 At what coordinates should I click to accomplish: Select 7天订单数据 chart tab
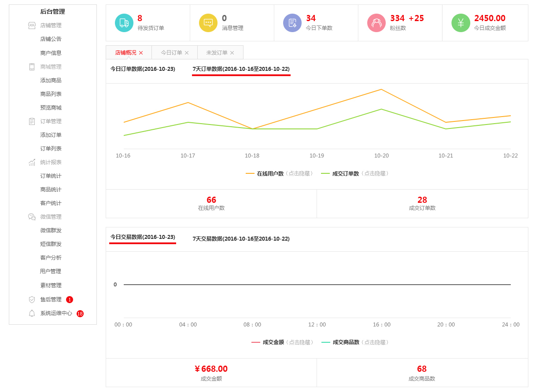pyautogui.click(x=241, y=69)
